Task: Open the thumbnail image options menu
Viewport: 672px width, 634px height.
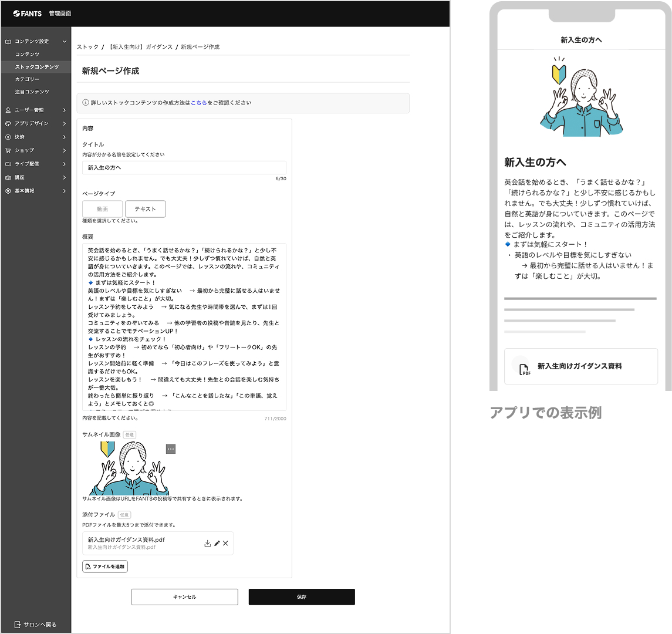Action: 171,449
